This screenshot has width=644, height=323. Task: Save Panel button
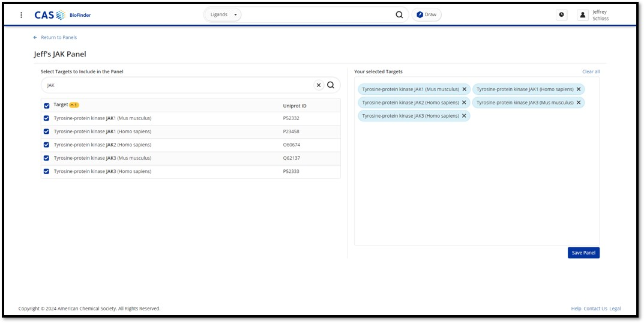[x=583, y=253]
